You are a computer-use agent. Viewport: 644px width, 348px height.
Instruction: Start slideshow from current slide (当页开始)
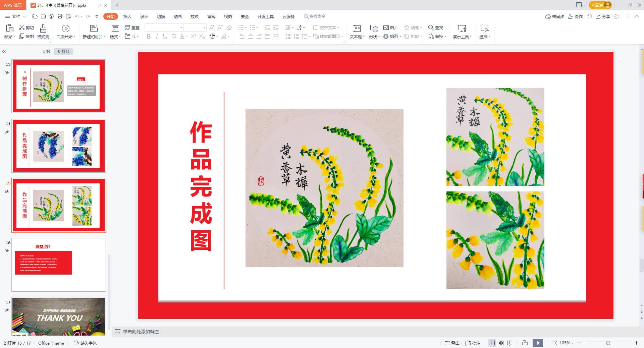(66, 32)
